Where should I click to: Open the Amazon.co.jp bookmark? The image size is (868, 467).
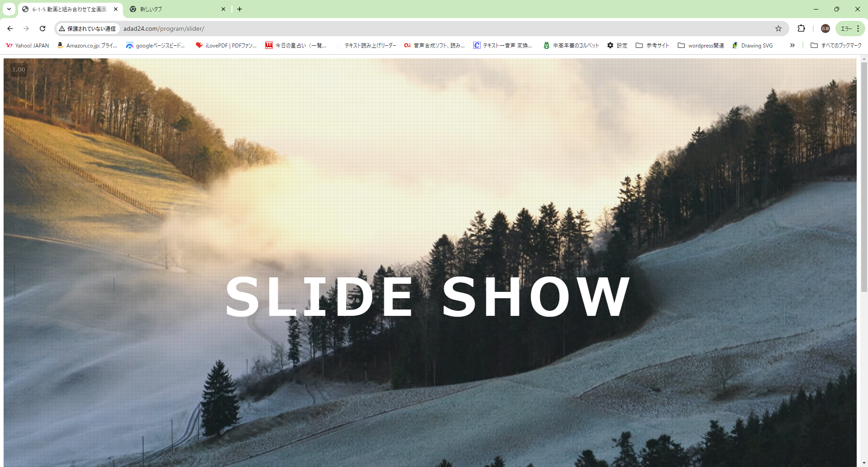point(87,46)
